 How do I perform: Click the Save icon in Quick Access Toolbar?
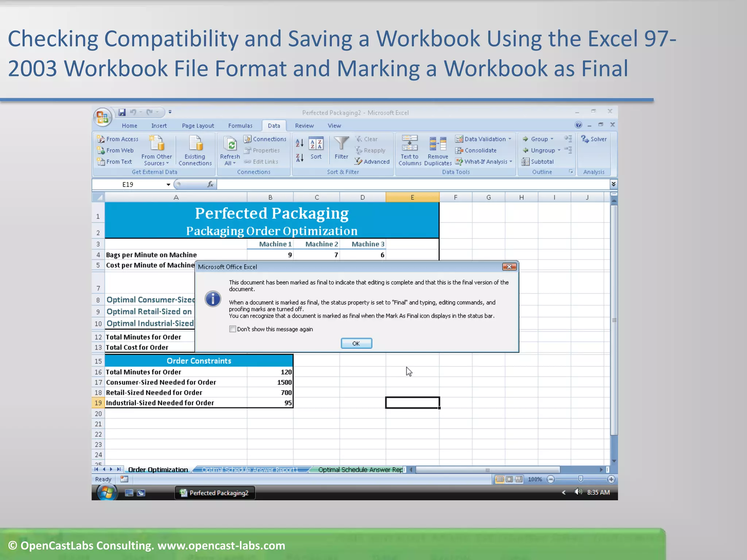pyautogui.click(x=122, y=112)
